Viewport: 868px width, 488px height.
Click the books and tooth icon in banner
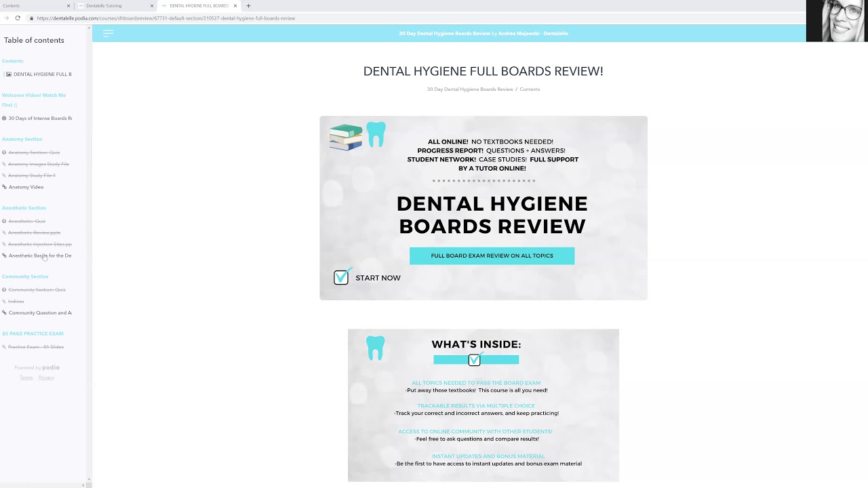pyautogui.click(x=357, y=136)
